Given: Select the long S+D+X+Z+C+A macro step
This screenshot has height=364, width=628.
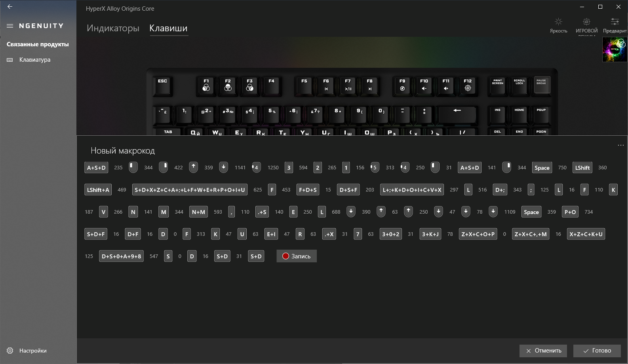Looking at the screenshot, I should 190,190.
